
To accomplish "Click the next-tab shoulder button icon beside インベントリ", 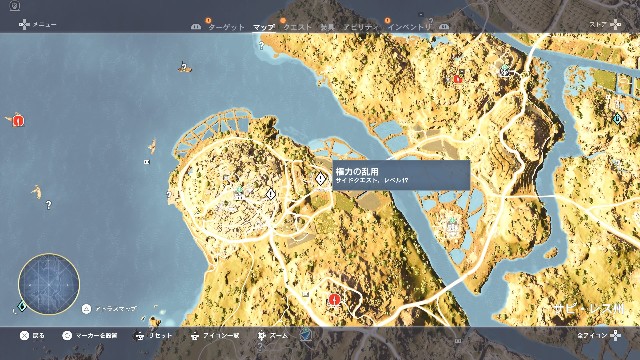I will 444,27.
